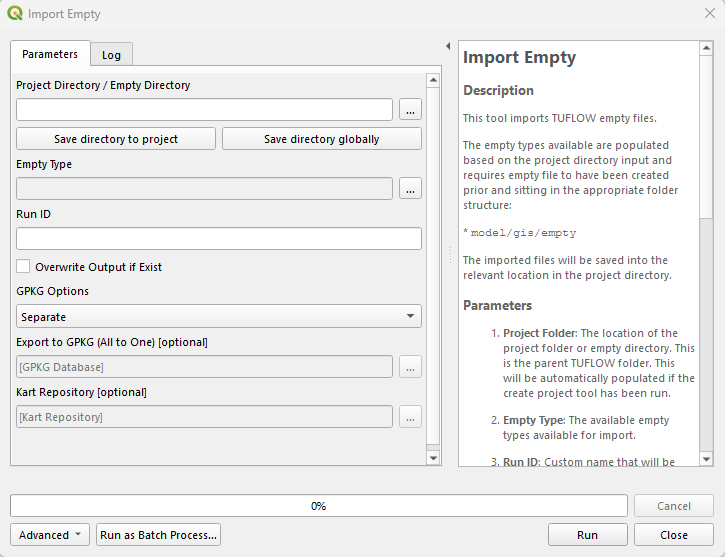Click Save directory to project button

(116, 139)
